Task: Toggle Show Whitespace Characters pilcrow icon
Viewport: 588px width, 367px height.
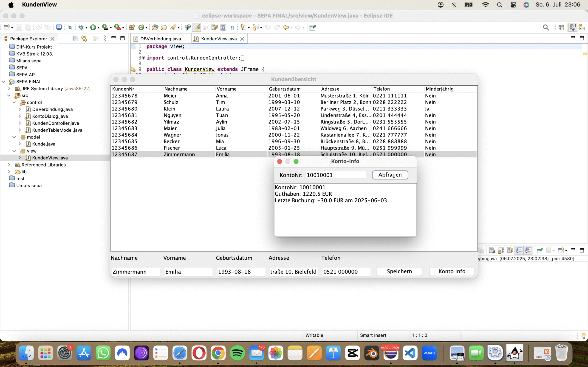Action: (232, 28)
